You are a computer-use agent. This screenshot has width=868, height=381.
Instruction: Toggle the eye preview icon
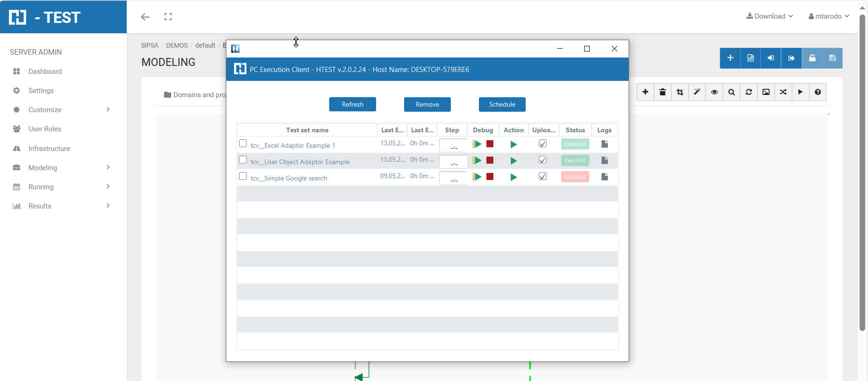tap(714, 92)
